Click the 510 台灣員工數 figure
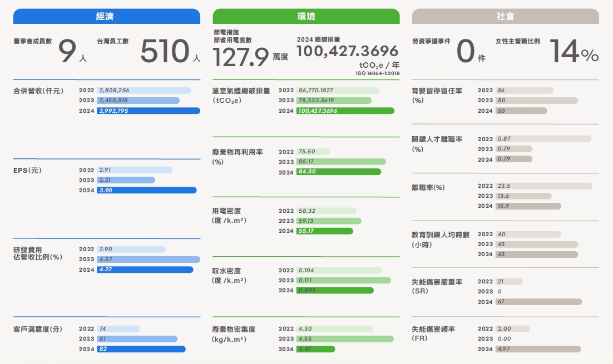This screenshot has height=364, width=613. point(165,52)
